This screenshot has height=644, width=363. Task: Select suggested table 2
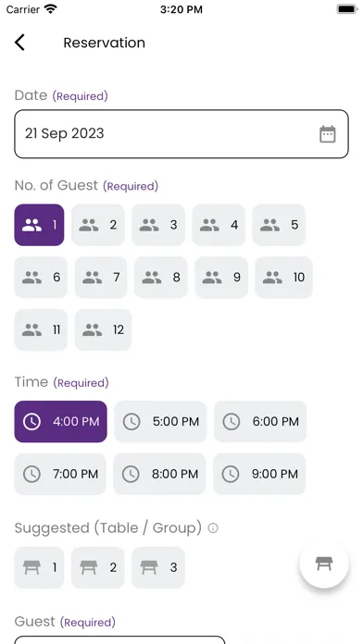[x=98, y=567]
